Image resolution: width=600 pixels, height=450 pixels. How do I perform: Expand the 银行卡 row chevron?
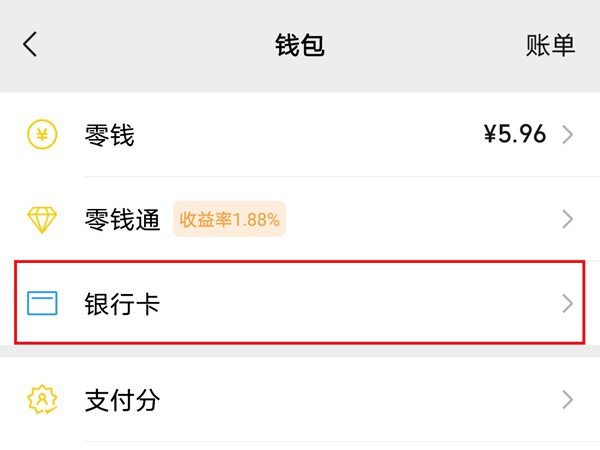568,303
